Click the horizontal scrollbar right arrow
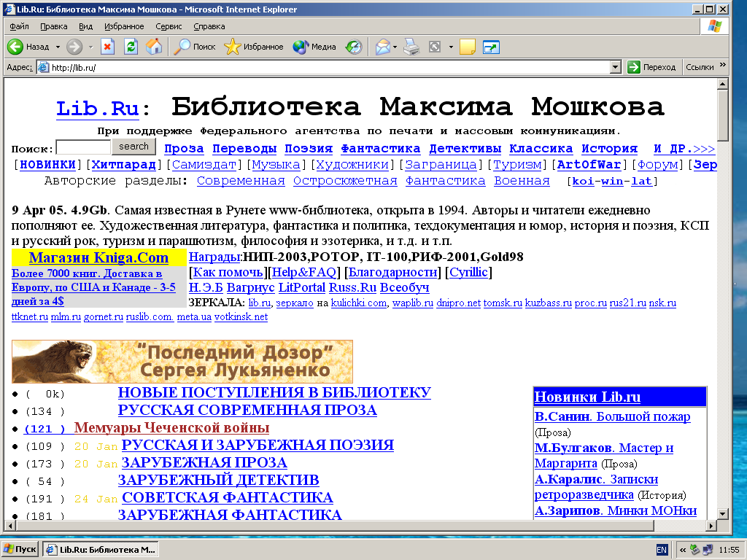The width and height of the screenshot is (747, 560). point(711,526)
